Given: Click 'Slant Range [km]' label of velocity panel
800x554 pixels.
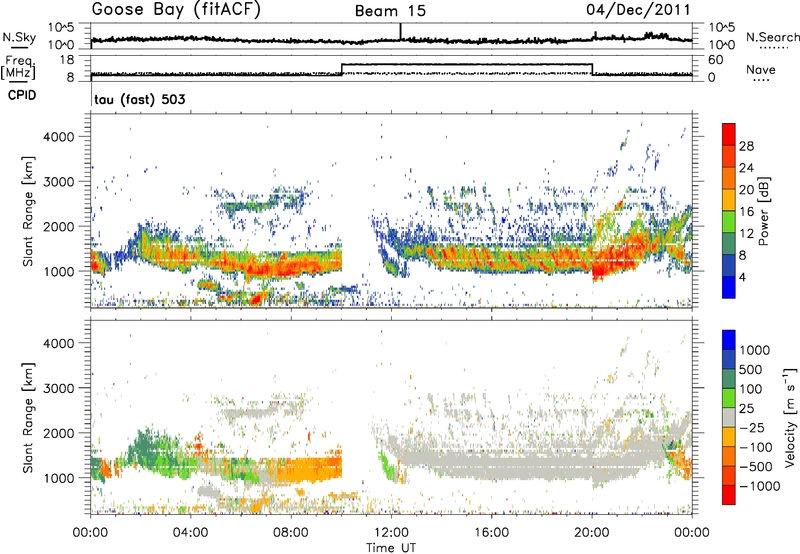Looking at the screenshot, I should [28, 417].
